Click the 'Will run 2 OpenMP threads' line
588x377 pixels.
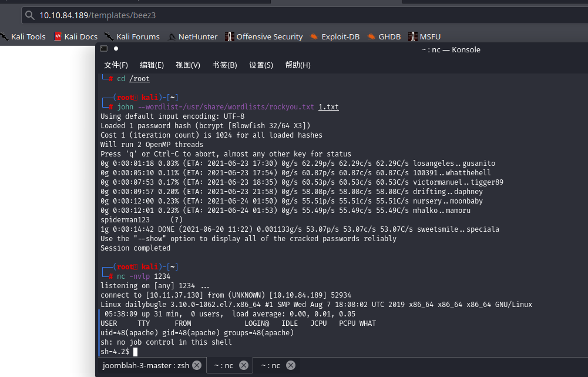pos(152,144)
